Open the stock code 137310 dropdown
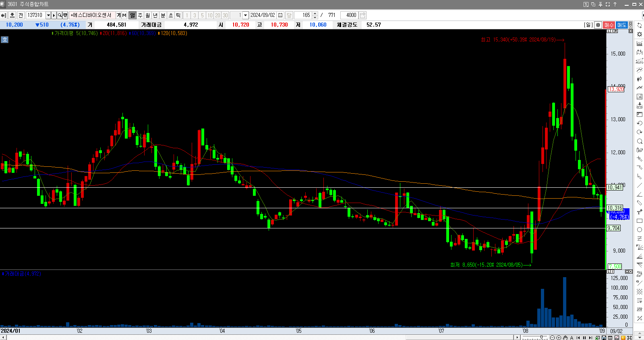The height and width of the screenshot is (340, 644). coord(48,15)
